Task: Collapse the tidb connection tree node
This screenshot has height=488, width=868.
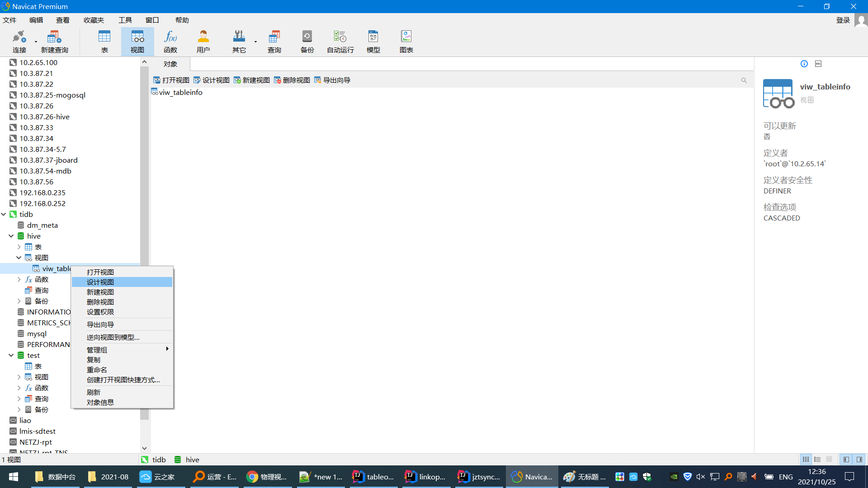Action: [x=4, y=214]
